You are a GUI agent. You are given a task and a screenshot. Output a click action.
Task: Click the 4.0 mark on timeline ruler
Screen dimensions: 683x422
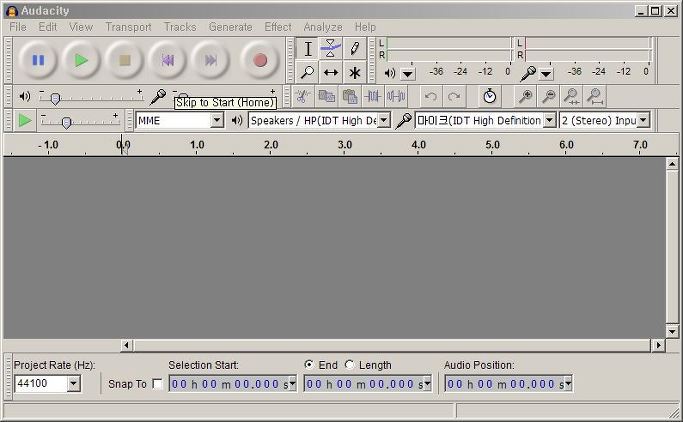coord(419,145)
